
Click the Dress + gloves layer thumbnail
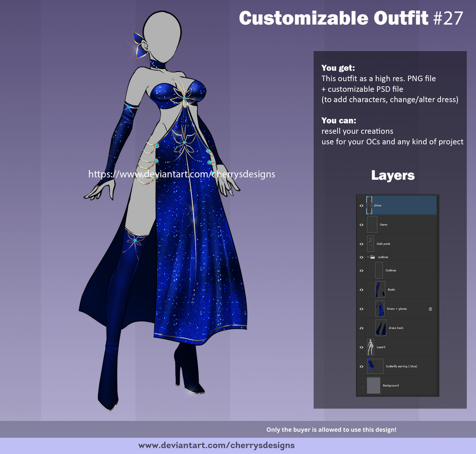380,309
